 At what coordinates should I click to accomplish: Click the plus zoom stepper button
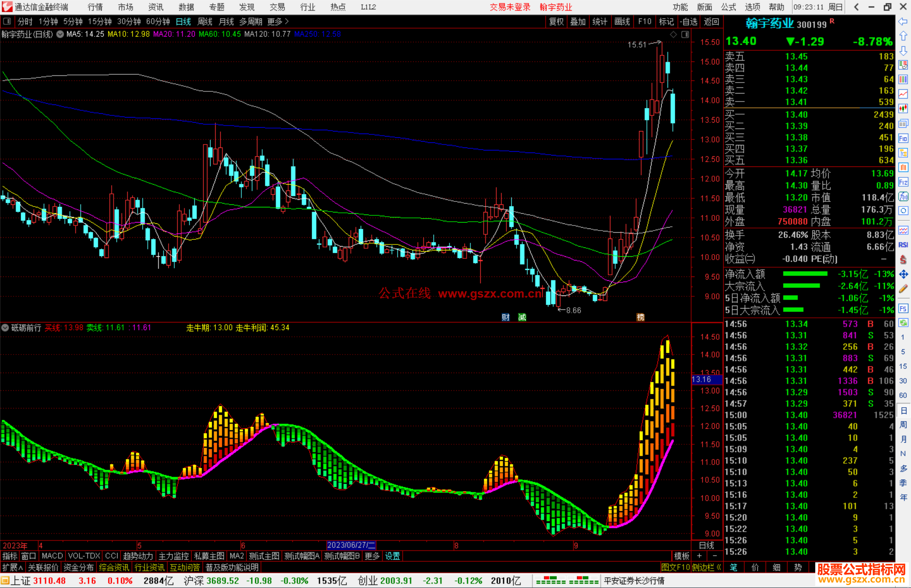click(699, 556)
